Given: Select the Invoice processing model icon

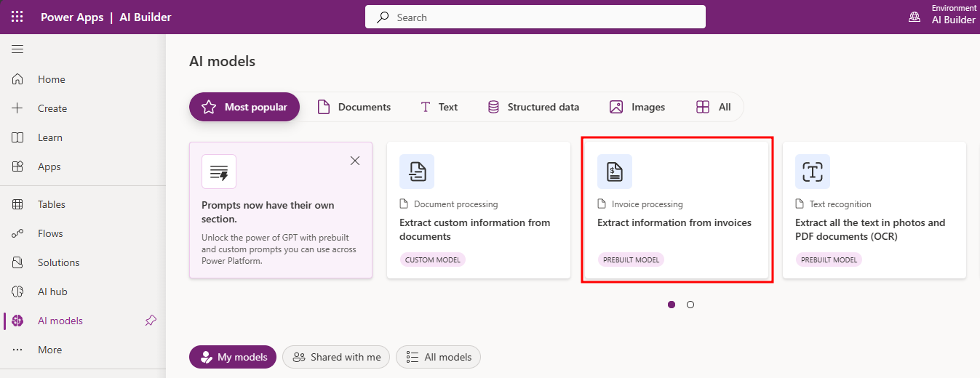Looking at the screenshot, I should [615, 172].
